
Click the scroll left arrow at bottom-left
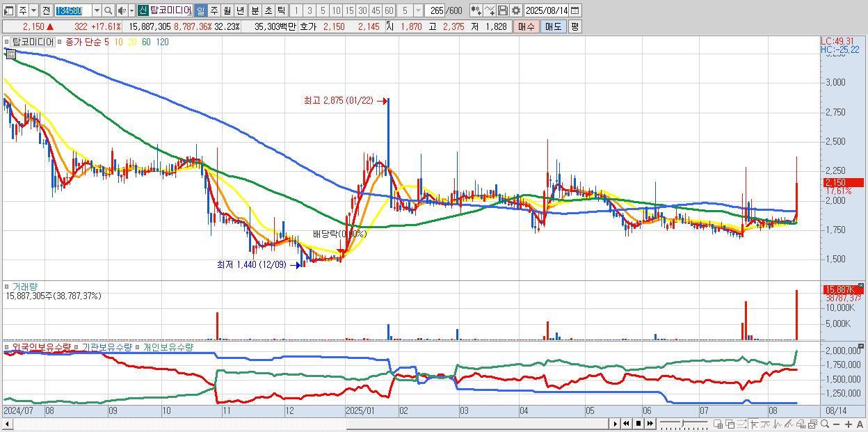pyautogui.click(x=8, y=424)
